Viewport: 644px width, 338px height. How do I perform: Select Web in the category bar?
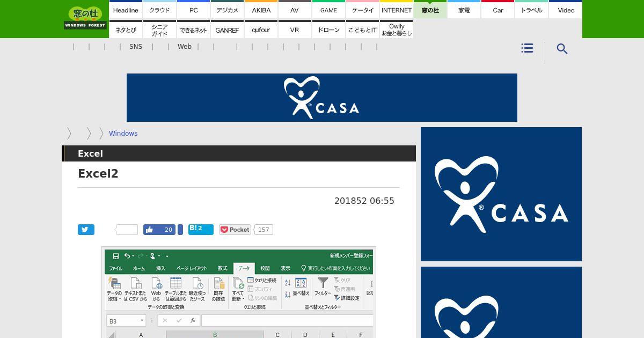pos(185,47)
